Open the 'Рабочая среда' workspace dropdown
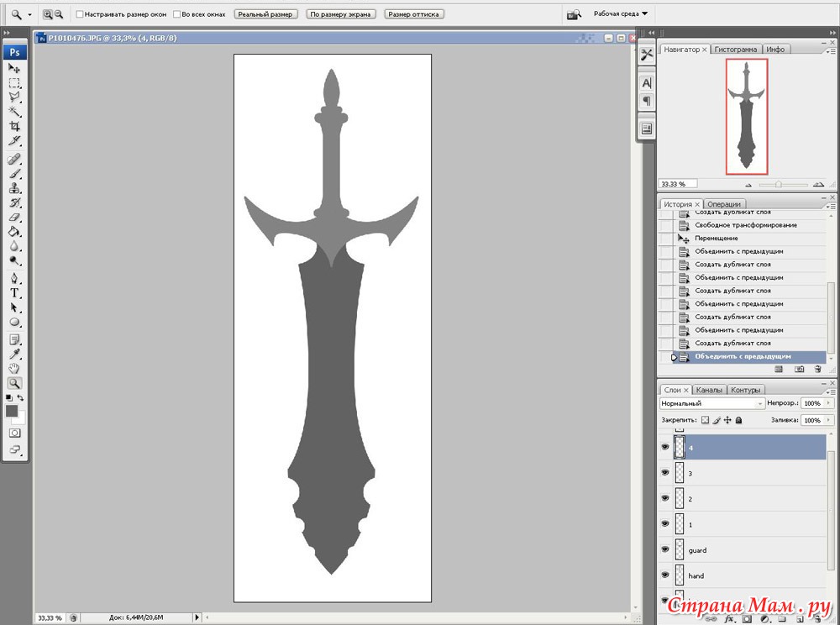The image size is (840, 625). 621,14
